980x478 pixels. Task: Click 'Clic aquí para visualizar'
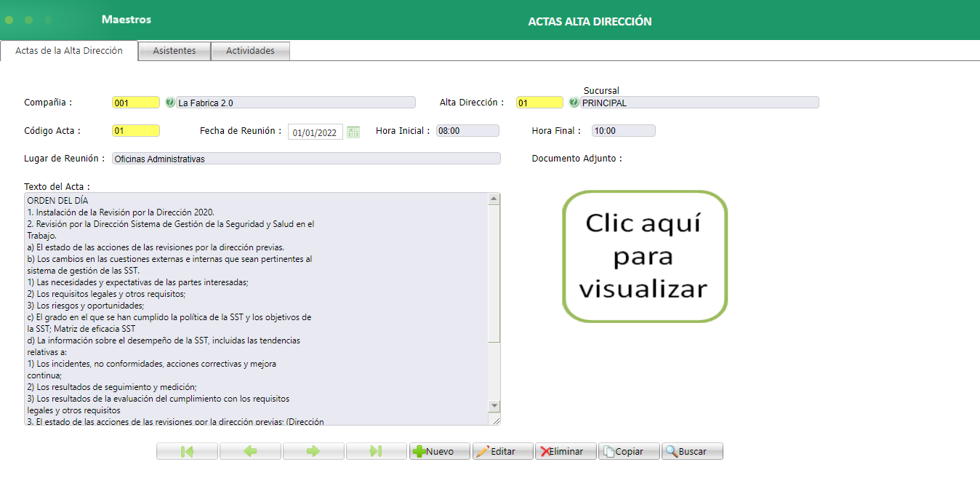click(644, 256)
